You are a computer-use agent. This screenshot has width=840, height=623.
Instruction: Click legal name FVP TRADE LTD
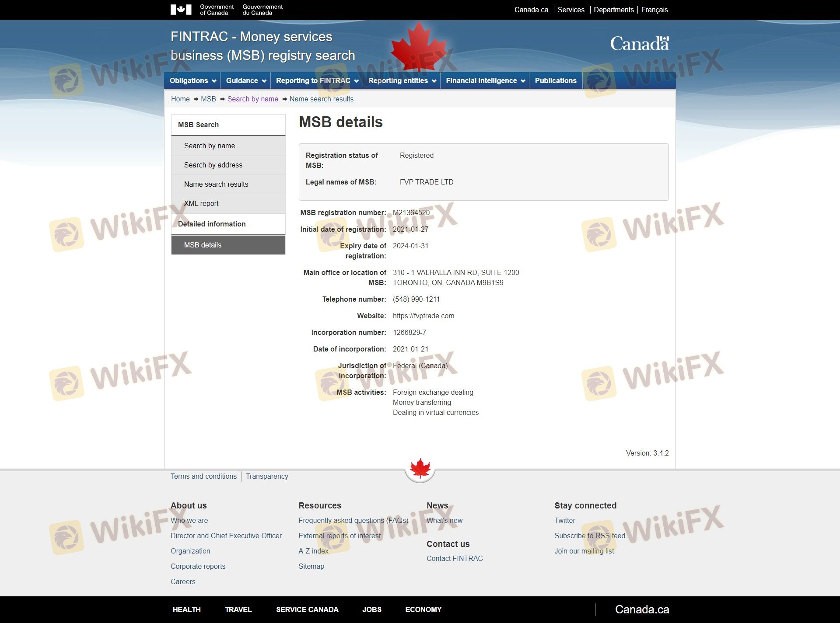[x=426, y=182]
